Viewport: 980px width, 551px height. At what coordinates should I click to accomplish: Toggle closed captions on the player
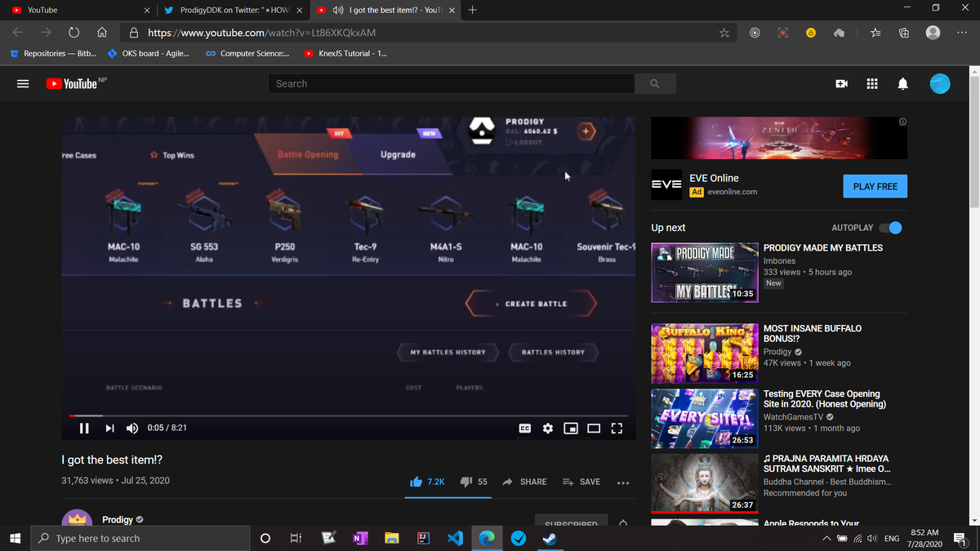point(525,428)
